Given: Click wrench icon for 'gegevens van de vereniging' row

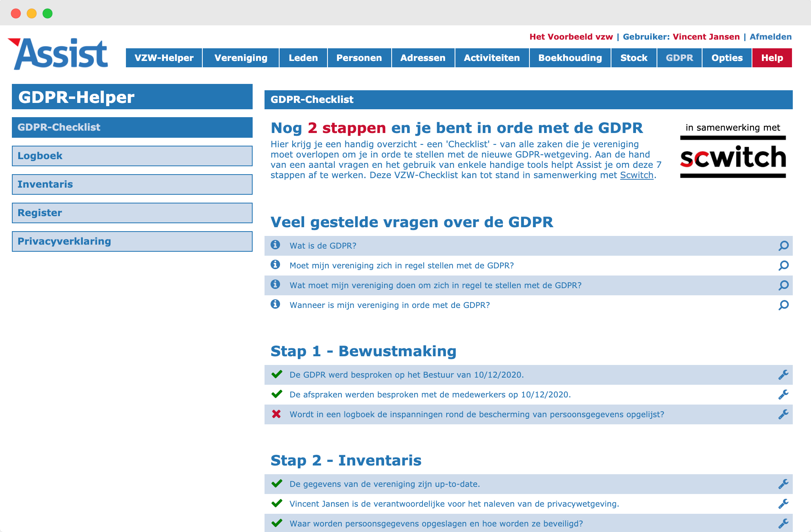Looking at the screenshot, I should (783, 484).
